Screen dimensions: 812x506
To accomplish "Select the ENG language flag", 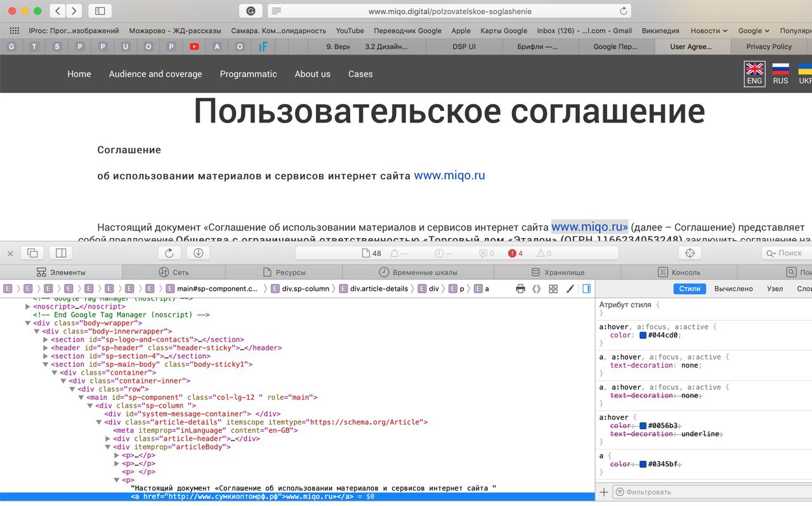I will pos(754,74).
